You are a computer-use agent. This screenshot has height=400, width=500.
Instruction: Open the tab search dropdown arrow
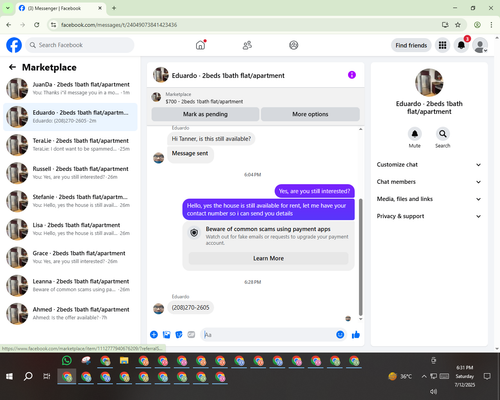coord(8,8)
